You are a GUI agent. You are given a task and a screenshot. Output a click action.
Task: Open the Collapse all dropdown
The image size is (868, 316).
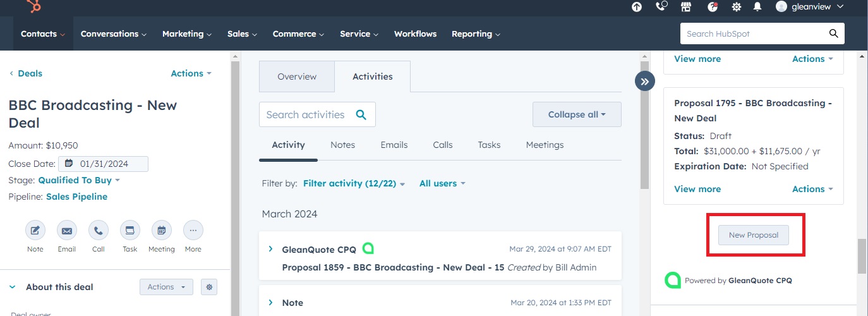click(577, 114)
